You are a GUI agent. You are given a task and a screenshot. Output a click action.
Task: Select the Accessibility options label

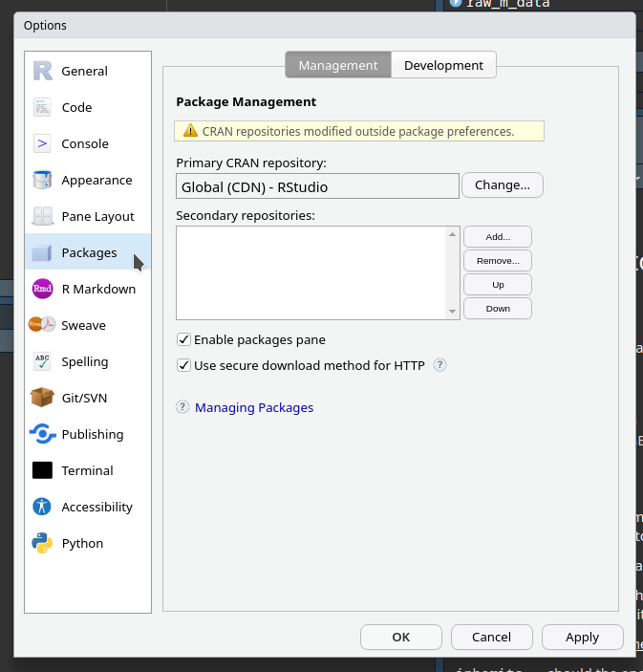click(97, 508)
